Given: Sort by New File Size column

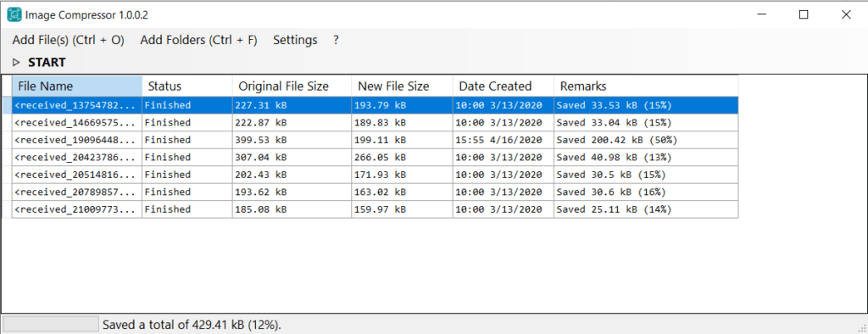Looking at the screenshot, I should pos(402,86).
